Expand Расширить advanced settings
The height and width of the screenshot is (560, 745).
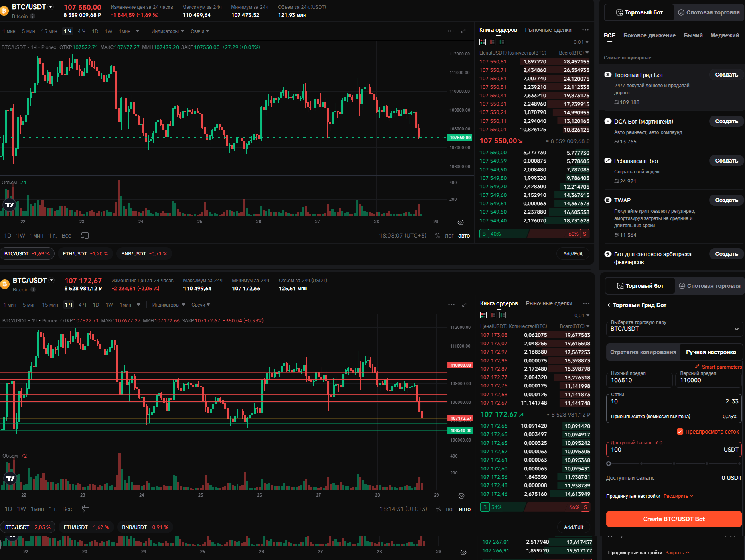(678, 496)
